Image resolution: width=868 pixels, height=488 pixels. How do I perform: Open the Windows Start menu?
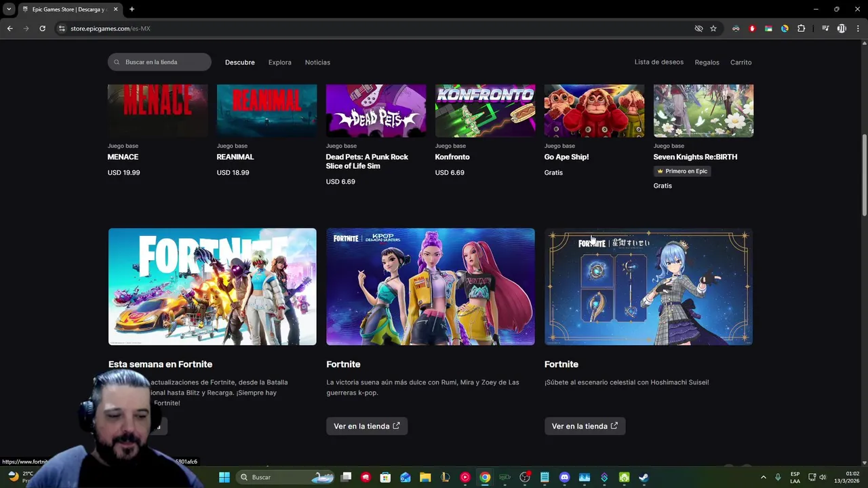tap(224, 477)
